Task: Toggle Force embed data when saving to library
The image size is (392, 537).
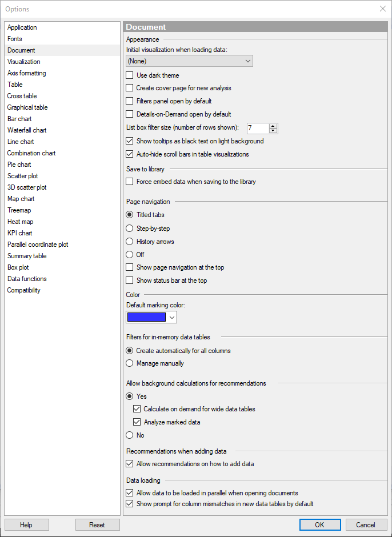Action: [x=130, y=182]
